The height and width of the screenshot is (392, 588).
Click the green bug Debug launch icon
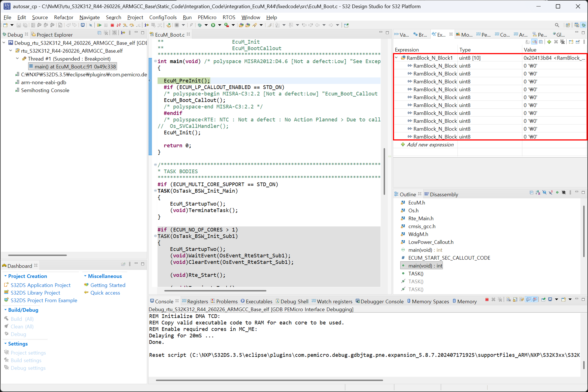200,25
